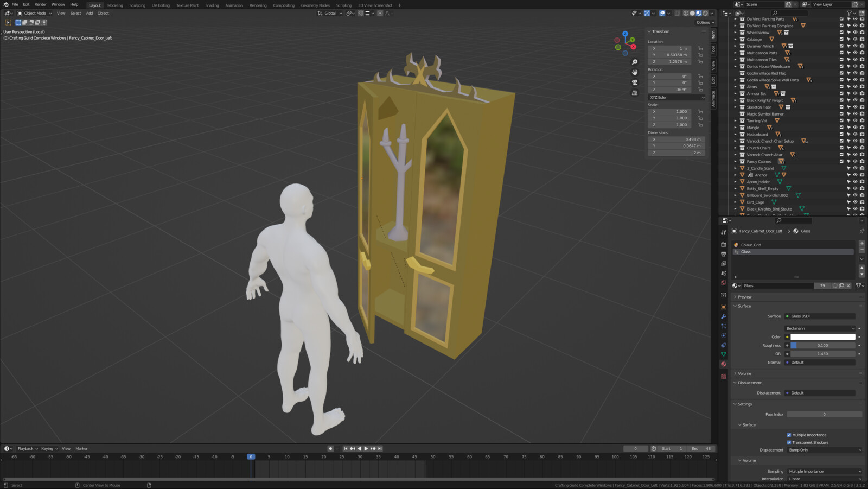Open the Texture properties checker tab

(723, 376)
